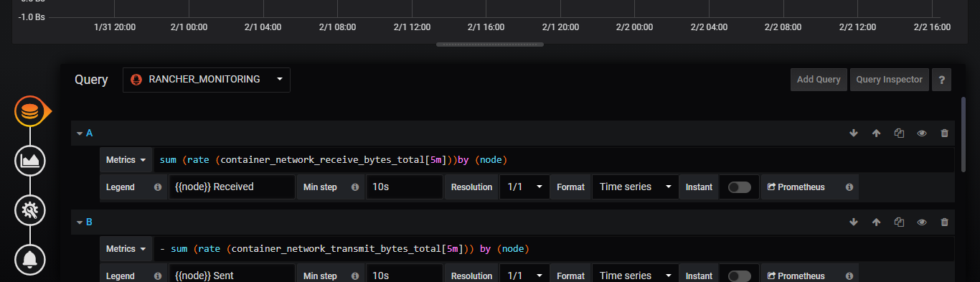Edit legend field '{{node}} Received'
The height and width of the screenshot is (282, 980).
point(232,187)
